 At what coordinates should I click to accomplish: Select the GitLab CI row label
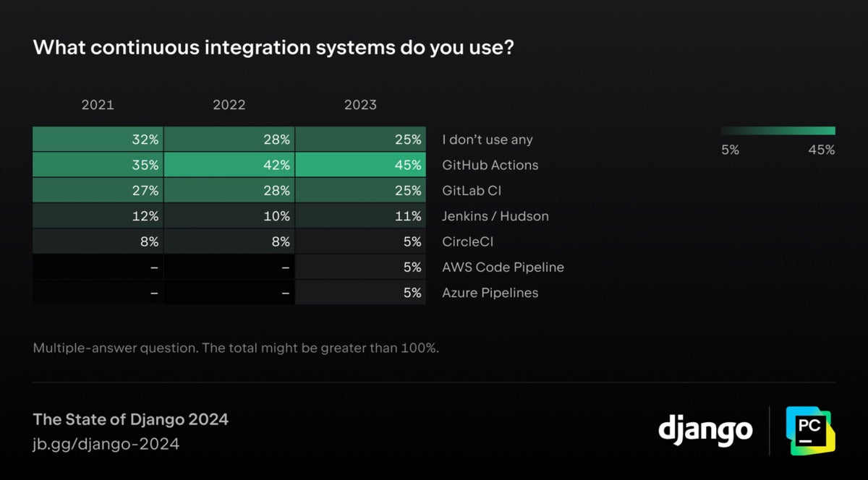click(x=472, y=191)
